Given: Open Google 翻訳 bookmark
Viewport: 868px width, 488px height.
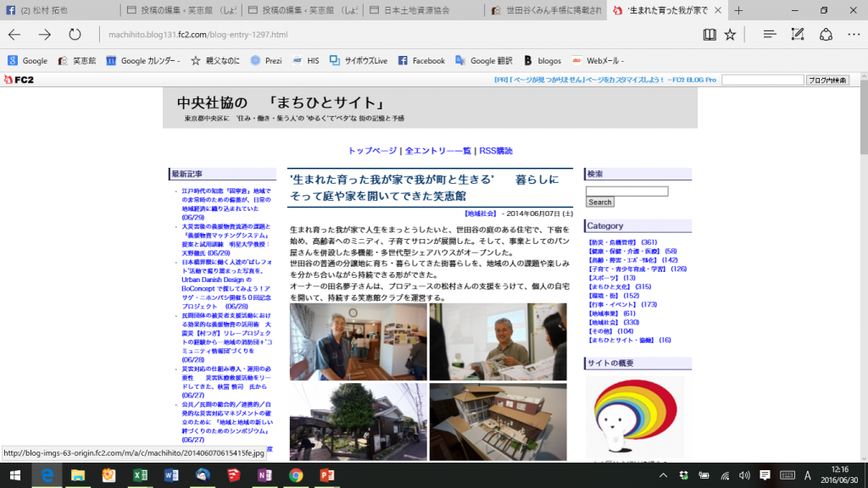Looking at the screenshot, I should point(484,60).
